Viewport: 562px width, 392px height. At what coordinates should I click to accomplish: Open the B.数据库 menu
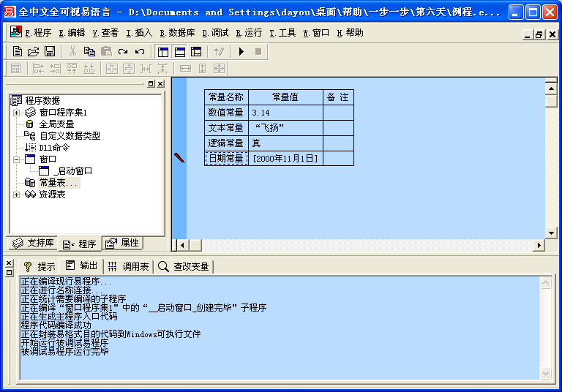177,33
